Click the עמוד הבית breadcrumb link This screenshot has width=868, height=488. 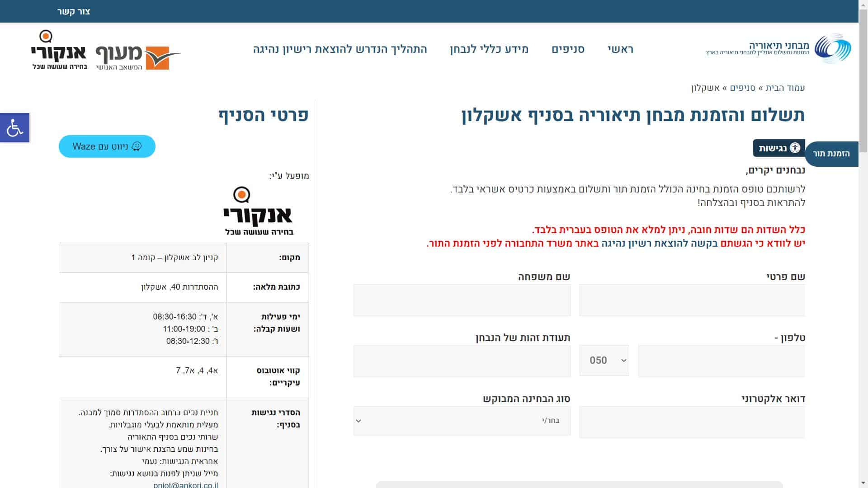[x=785, y=88]
